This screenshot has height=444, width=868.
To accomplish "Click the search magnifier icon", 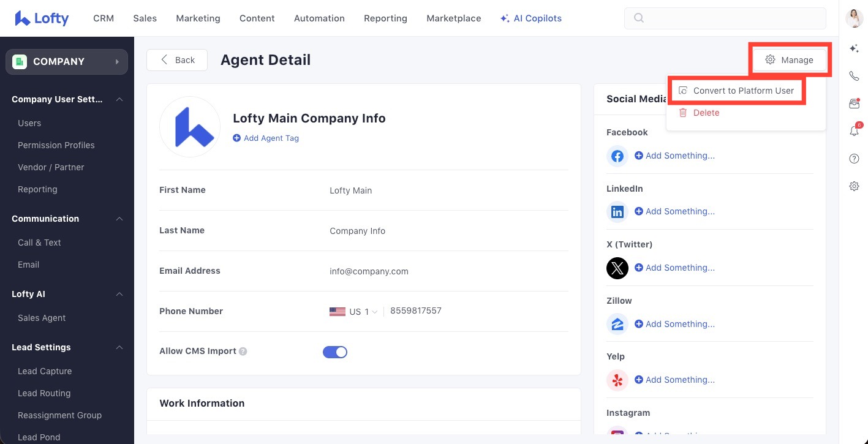I will (x=639, y=18).
